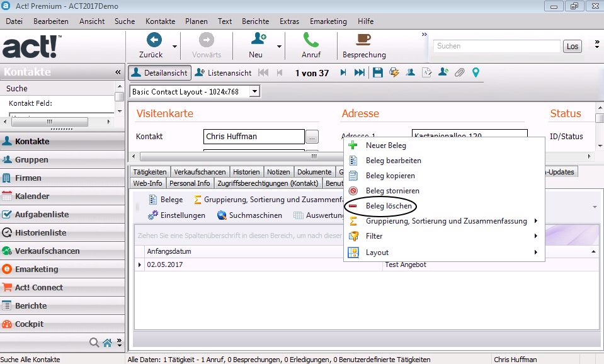Click the Suchmaschinen globe icon

(x=222, y=215)
